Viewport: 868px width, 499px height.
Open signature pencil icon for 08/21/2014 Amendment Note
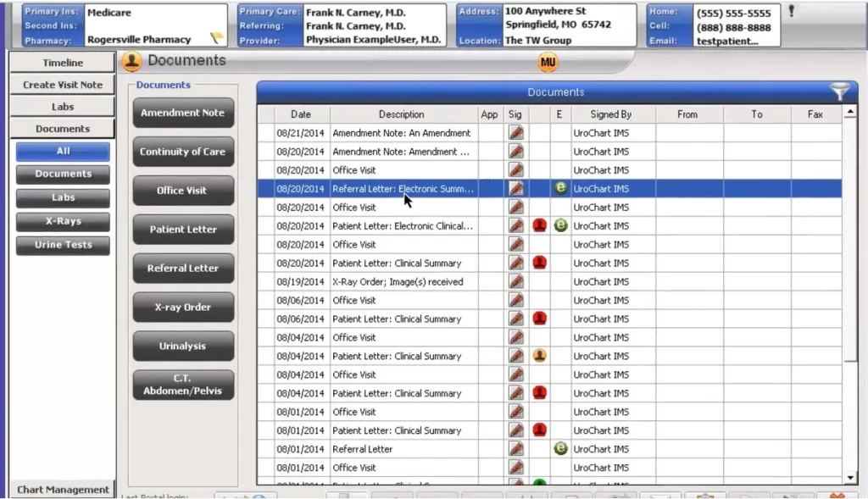tap(515, 132)
